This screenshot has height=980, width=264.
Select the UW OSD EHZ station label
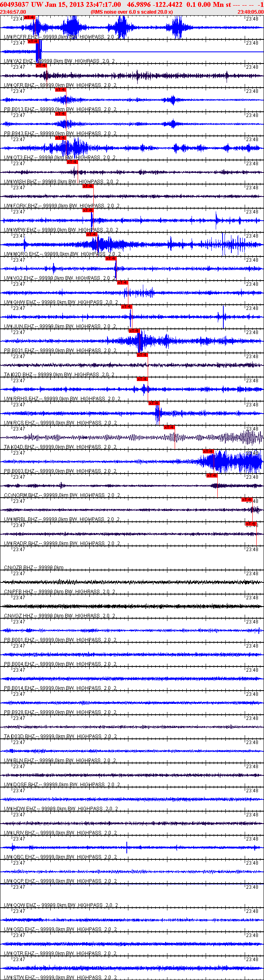tap(20, 929)
